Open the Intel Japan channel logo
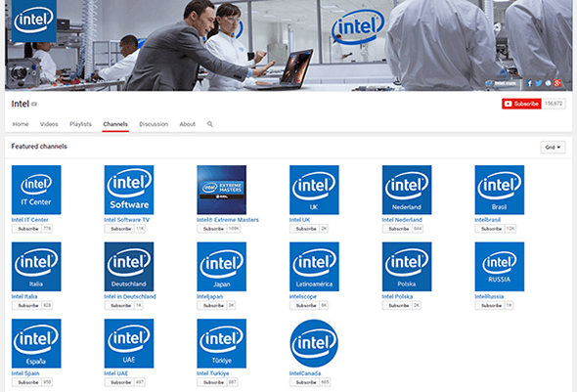 pyautogui.click(x=222, y=267)
